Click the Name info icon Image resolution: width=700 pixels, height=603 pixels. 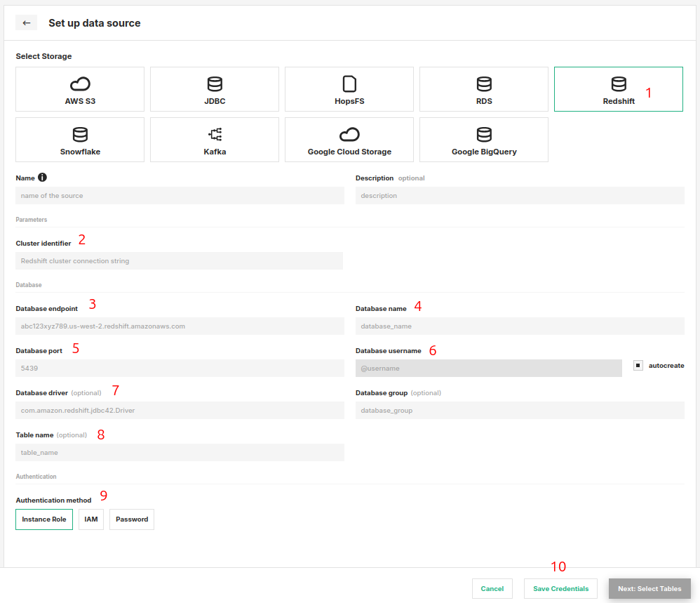click(42, 178)
